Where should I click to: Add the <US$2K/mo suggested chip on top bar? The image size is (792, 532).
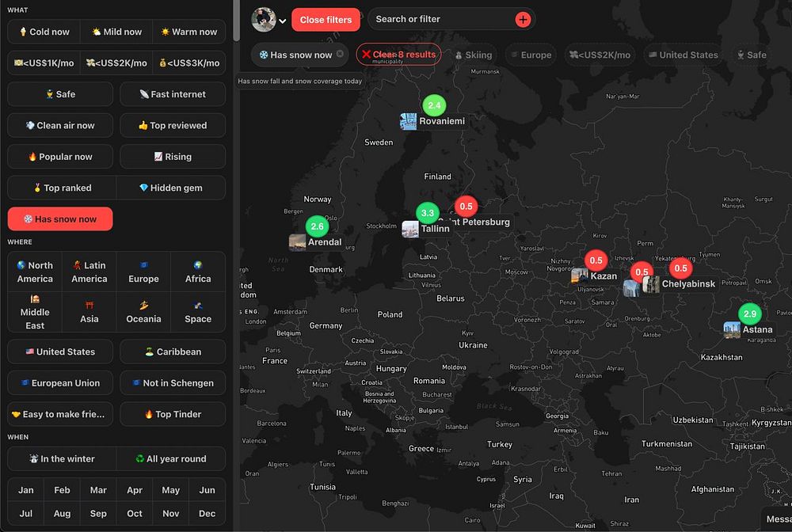coord(600,55)
